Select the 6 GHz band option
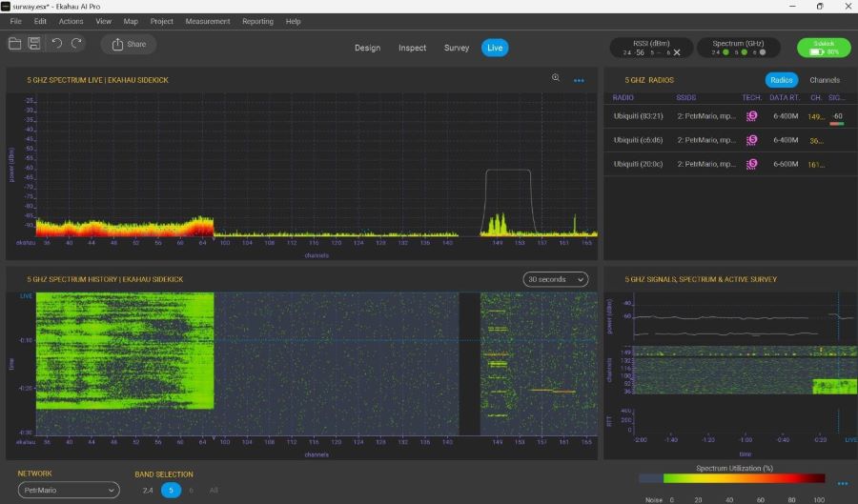This screenshot has width=858, height=504. pos(191,491)
